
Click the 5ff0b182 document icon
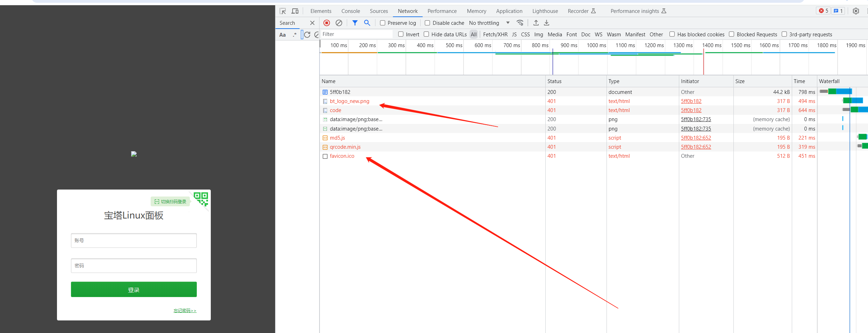pos(325,92)
